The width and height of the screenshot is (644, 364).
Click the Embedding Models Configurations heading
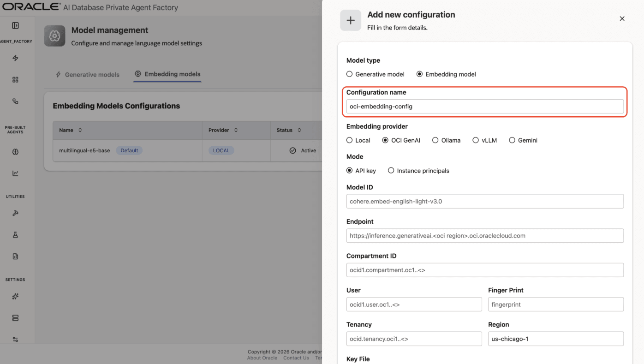[116, 106]
